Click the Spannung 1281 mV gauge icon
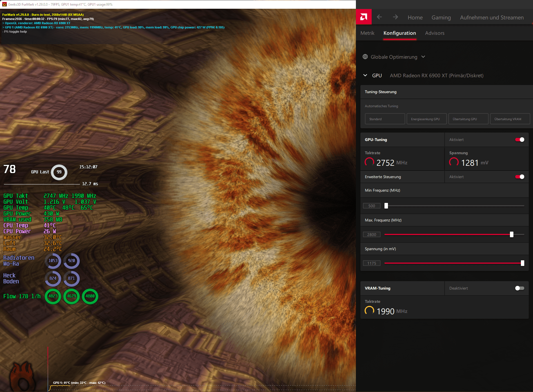533x392 pixels. click(454, 162)
